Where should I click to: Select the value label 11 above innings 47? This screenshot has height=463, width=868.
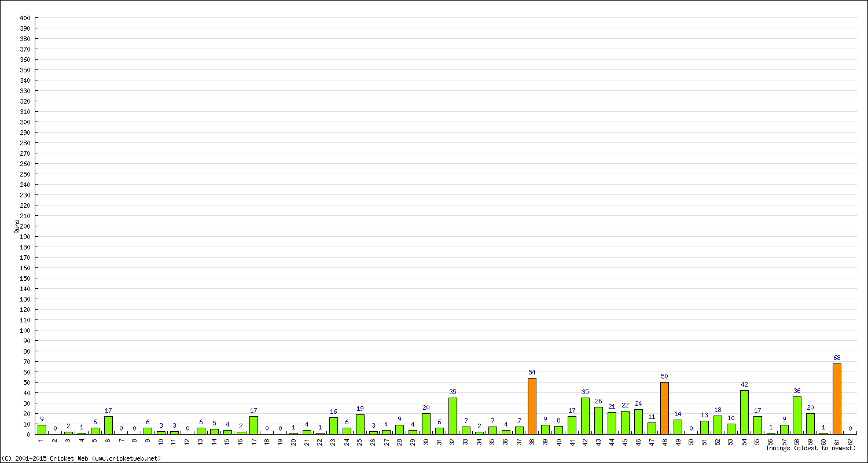(x=652, y=417)
